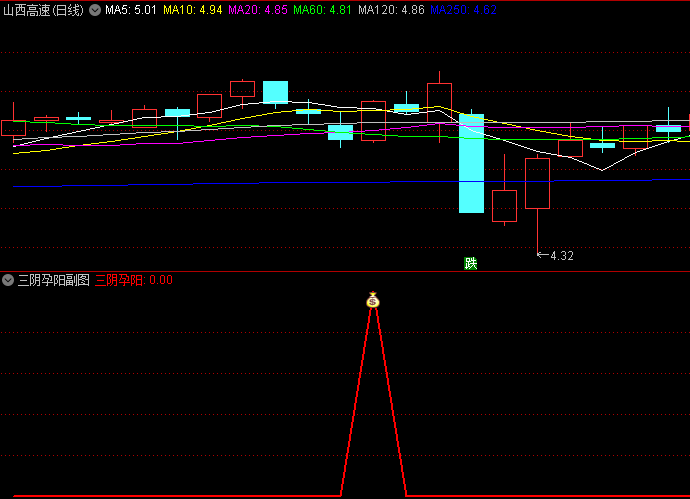Click the money bag signal icon

pyautogui.click(x=373, y=300)
